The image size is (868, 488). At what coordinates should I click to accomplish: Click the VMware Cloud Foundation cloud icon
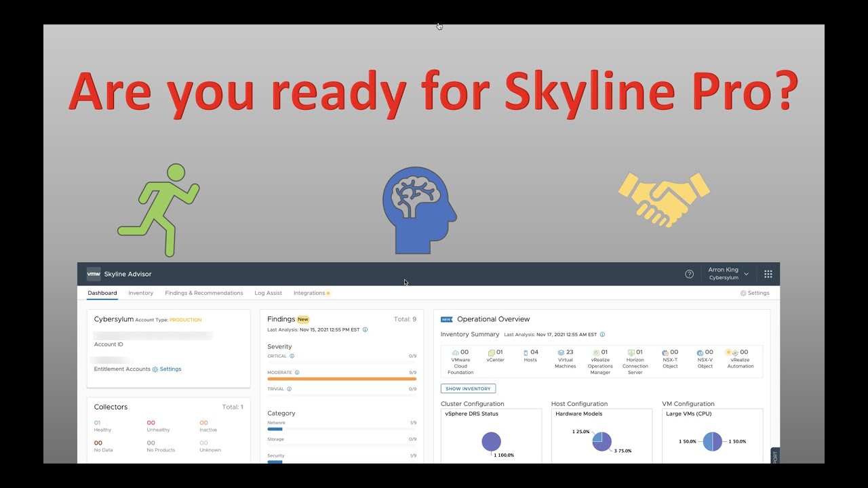coord(456,352)
